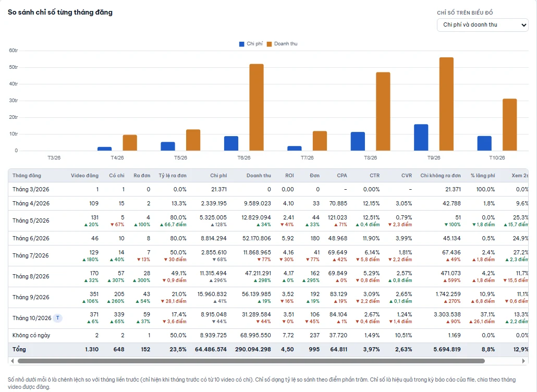537x392 pixels.
Task: Select the orange Doanh thu bar for T6/26
Action: (x=257, y=107)
